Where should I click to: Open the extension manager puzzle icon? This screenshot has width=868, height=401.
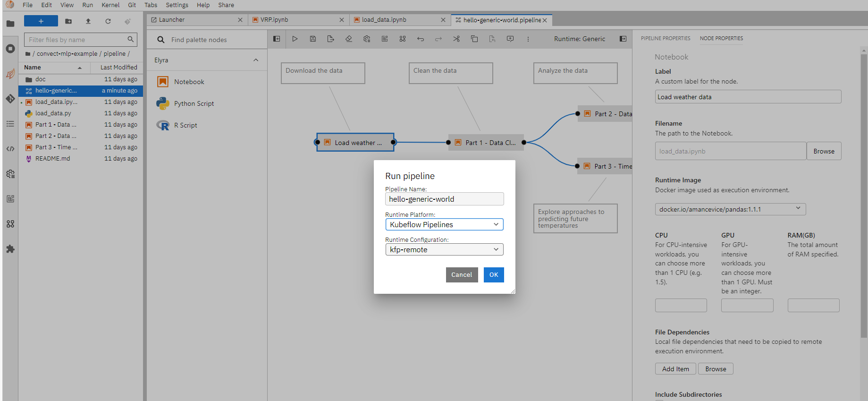10,249
